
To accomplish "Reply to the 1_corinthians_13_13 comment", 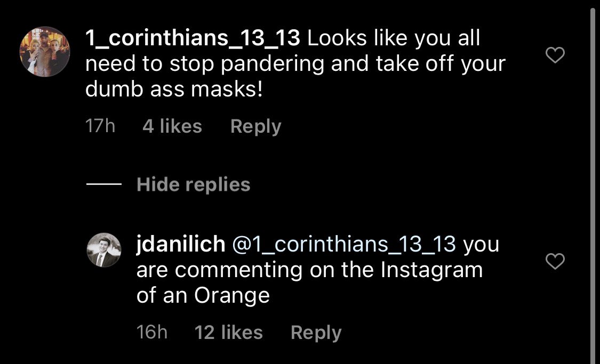I will (x=256, y=126).
